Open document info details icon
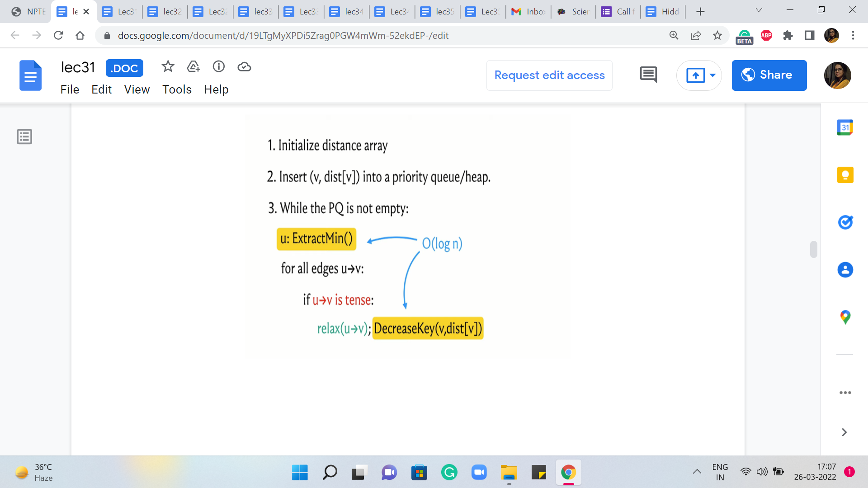Image resolution: width=868 pixels, height=488 pixels. point(219,67)
